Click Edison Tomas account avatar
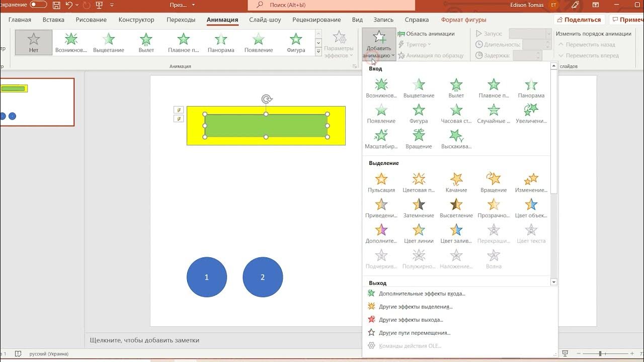Viewport: 644px width, 362px height. (x=554, y=5)
